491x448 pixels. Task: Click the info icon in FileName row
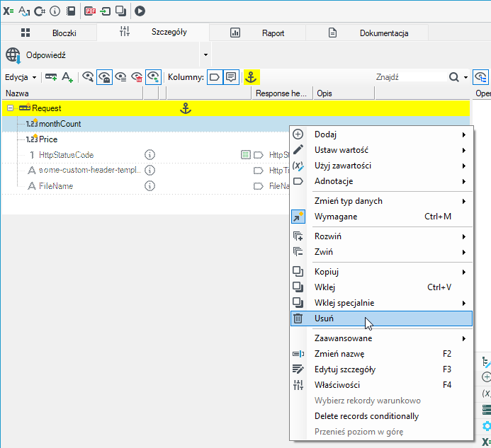pos(149,186)
